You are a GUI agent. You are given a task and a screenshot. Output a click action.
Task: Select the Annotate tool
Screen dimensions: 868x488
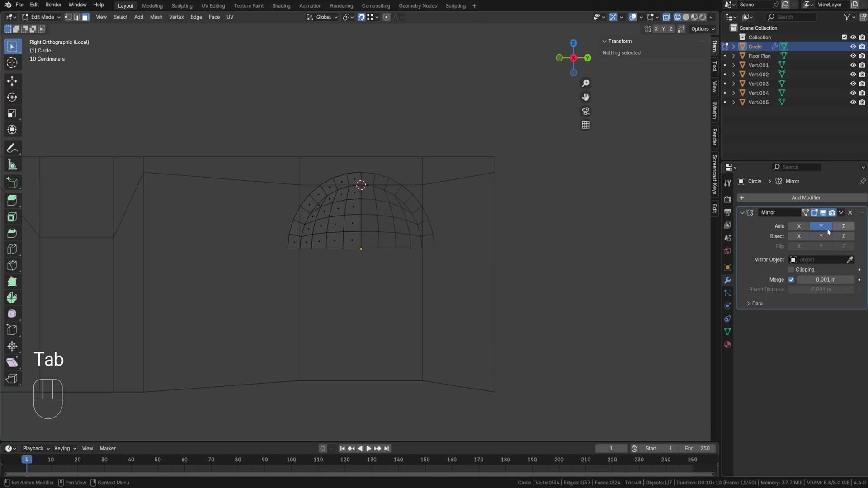click(x=12, y=149)
